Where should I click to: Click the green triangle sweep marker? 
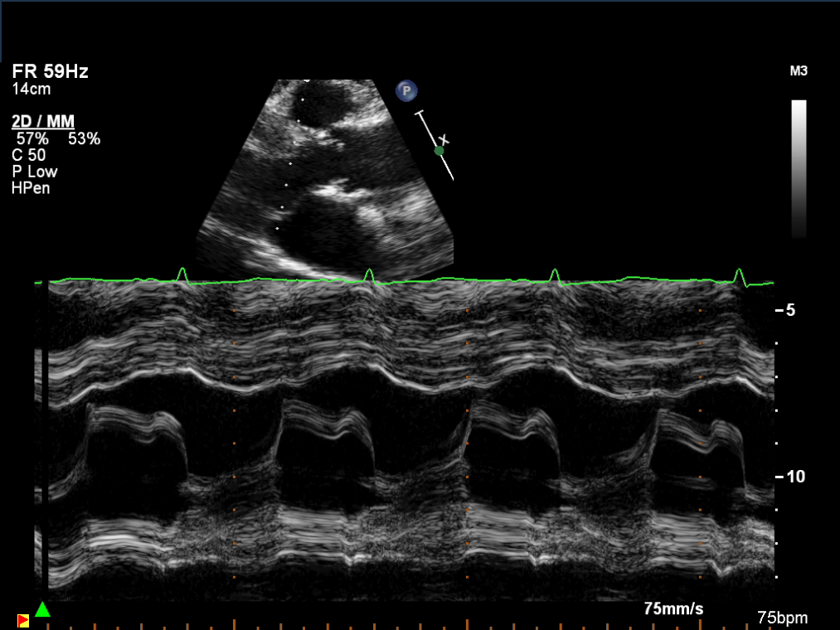42,610
